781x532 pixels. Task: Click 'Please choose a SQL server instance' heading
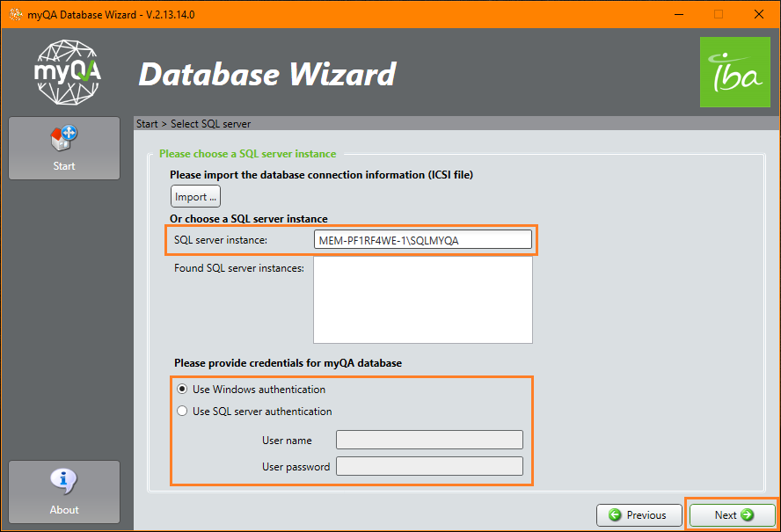point(247,153)
